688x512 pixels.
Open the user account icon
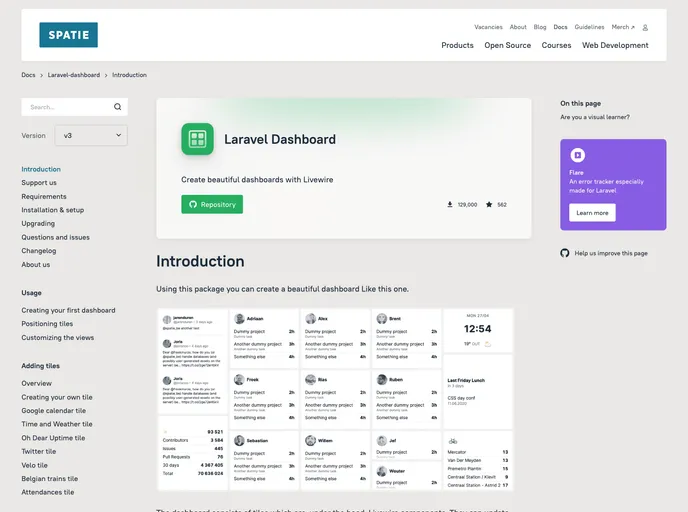[x=645, y=28]
